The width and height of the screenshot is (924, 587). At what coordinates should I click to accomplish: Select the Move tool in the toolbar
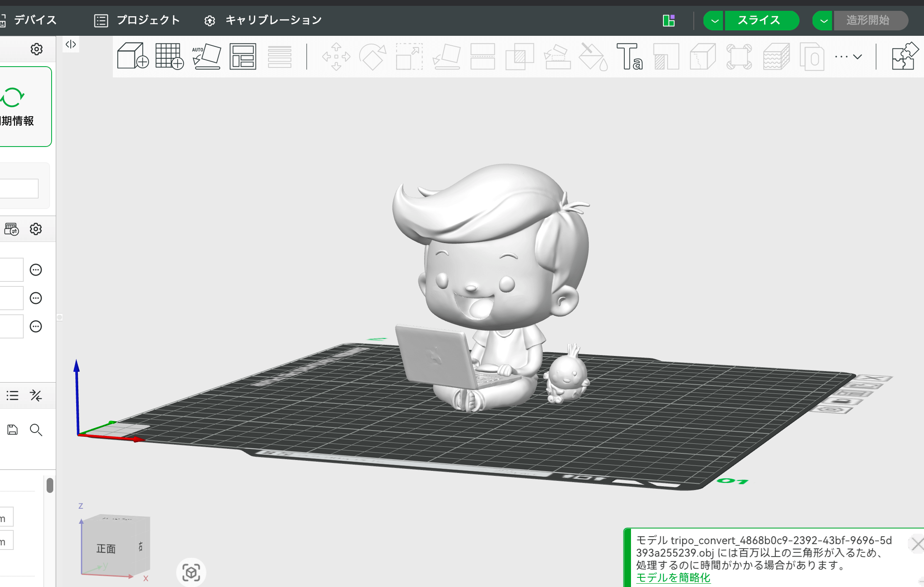336,57
